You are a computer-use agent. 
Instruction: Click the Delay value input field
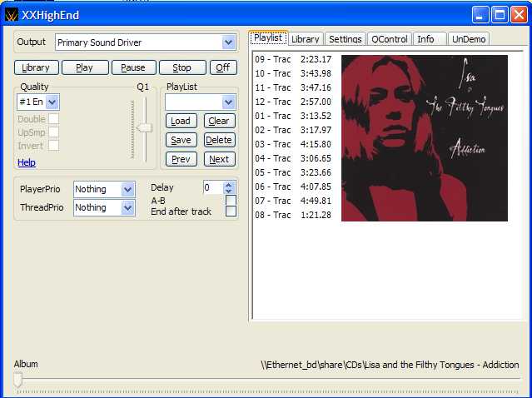(x=213, y=188)
